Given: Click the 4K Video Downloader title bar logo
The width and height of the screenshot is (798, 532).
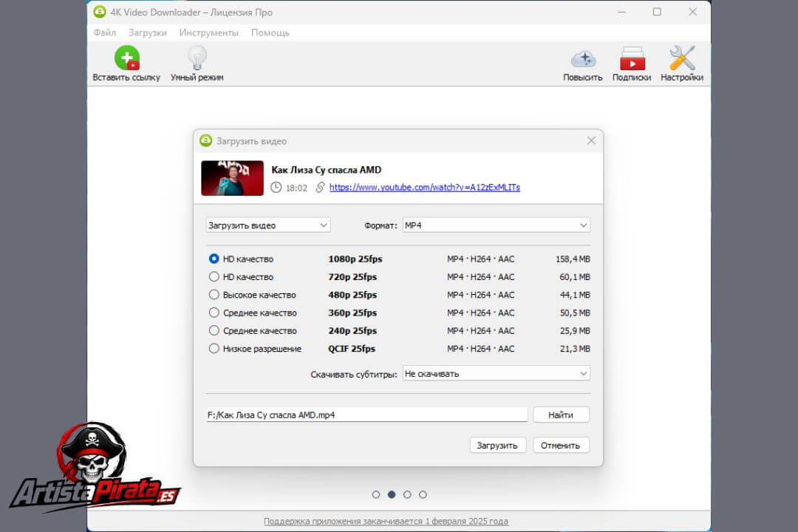Looking at the screenshot, I should pos(100,12).
